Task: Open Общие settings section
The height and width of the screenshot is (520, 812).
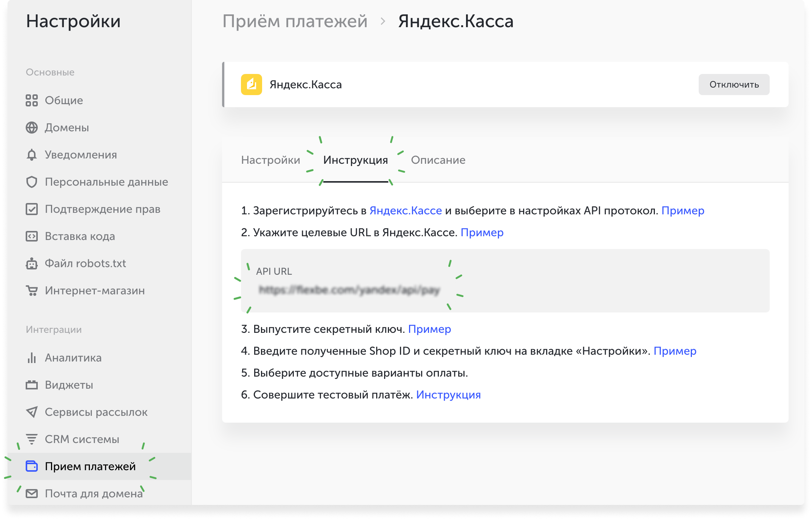Action: click(99, 100)
